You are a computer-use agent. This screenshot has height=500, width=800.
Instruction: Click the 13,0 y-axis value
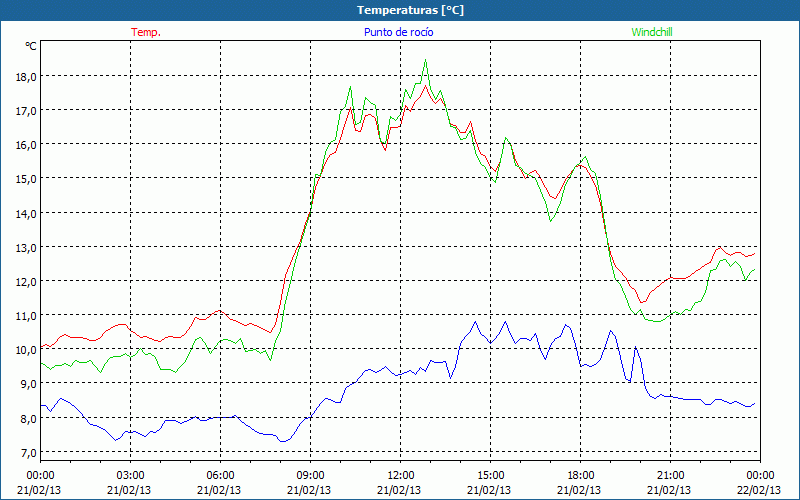tap(26, 247)
